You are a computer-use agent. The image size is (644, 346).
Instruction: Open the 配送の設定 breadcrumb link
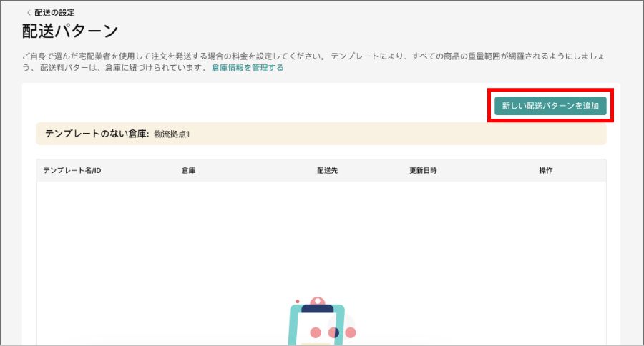pyautogui.click(x=54, y=13)
